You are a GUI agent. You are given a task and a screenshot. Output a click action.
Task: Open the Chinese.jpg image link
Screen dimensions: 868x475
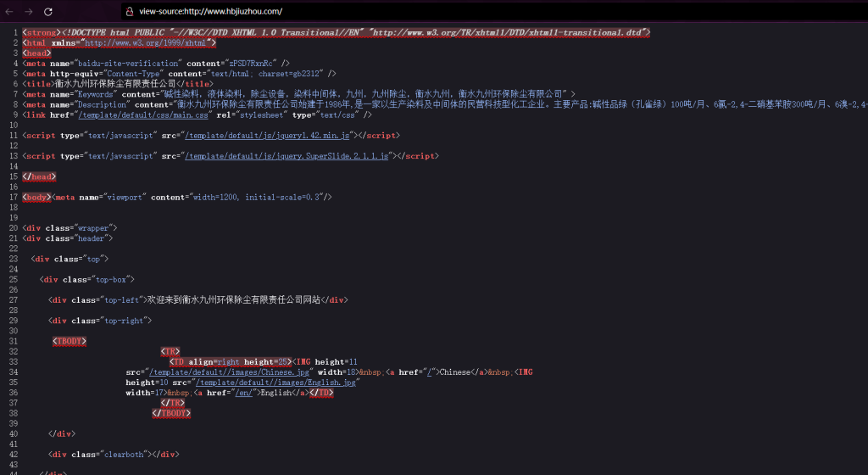(230, 372)
